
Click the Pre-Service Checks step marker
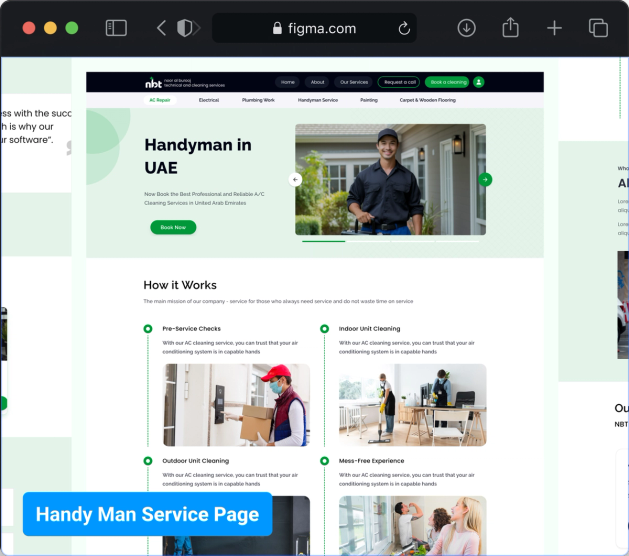click(x=148, y=329)
